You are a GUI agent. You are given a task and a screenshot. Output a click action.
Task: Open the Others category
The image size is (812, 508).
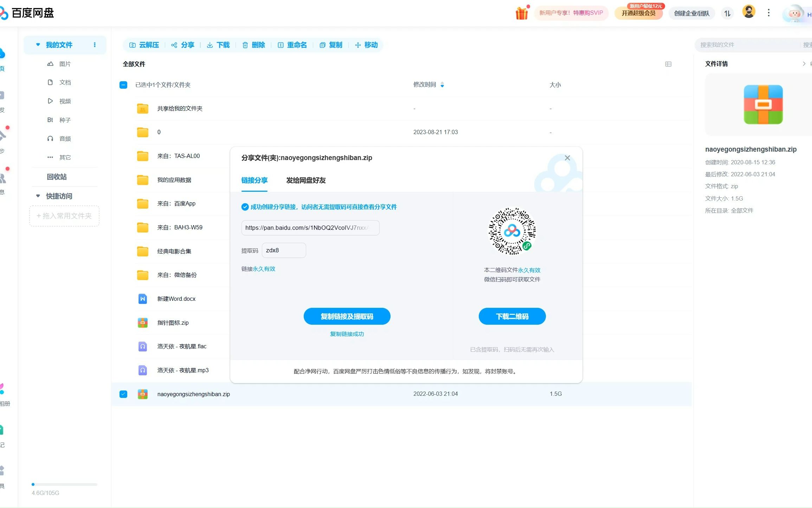(x=59, y=157)
